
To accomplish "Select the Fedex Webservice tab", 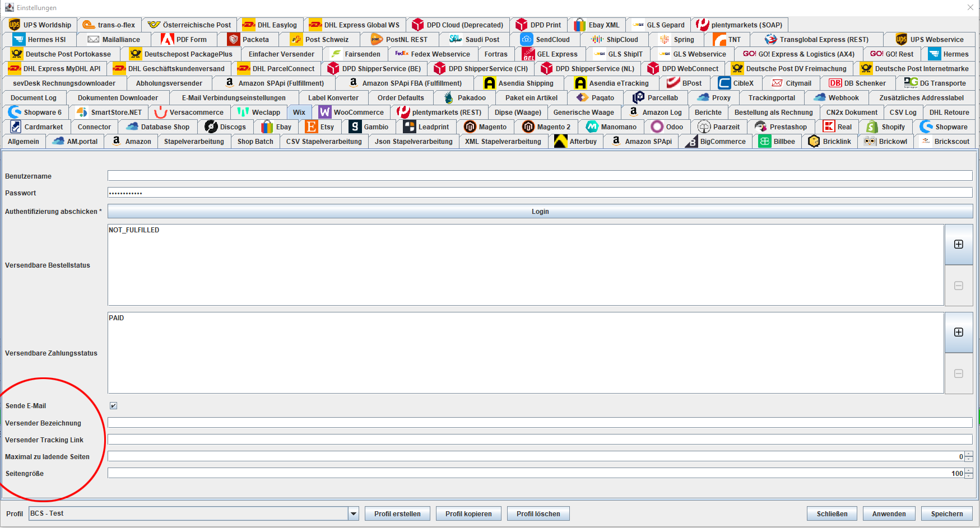I will pyautogui.click(x=433, y=54).
